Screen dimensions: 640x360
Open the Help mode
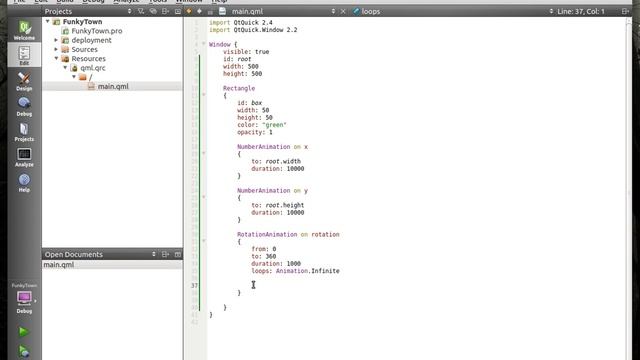[24, 182]
